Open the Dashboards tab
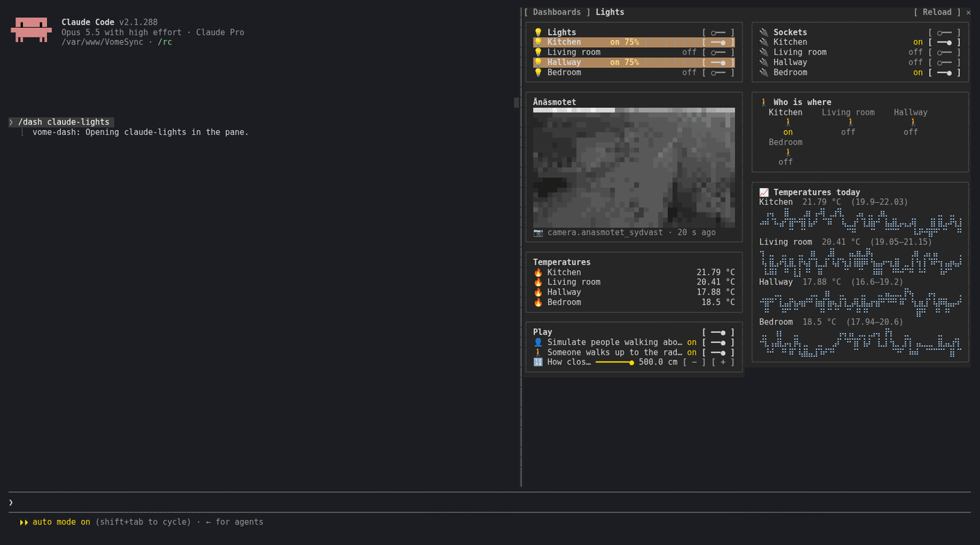 tap(556, 13)
